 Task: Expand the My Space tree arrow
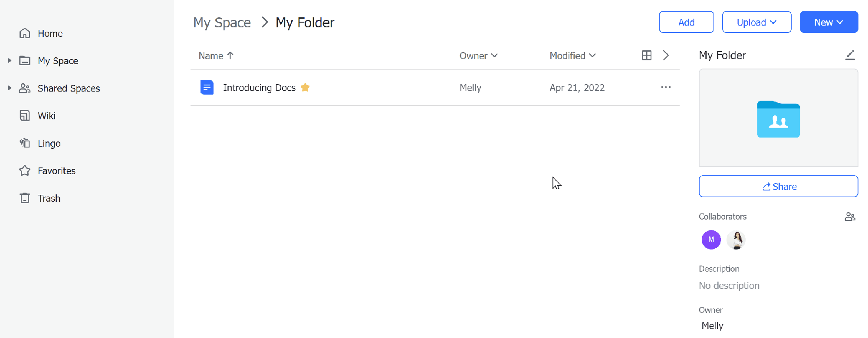pyautogui.click(x=10, y=61)
